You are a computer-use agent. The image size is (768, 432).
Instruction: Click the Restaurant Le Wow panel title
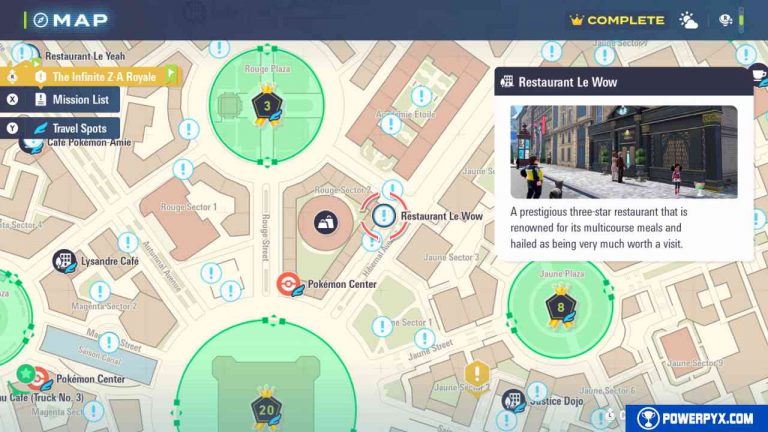click(x=568, y=82)
